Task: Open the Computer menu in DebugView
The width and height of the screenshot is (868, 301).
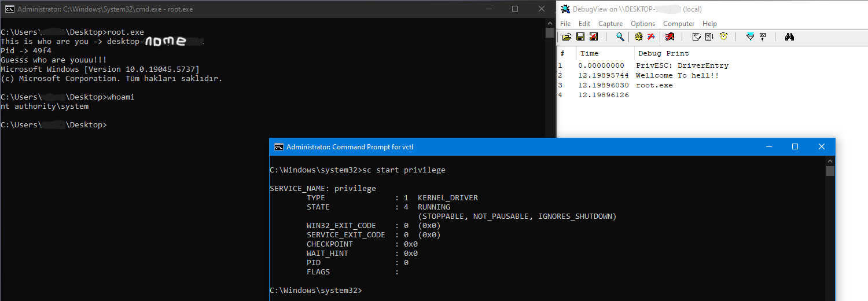Action: (x=679, y=24)
